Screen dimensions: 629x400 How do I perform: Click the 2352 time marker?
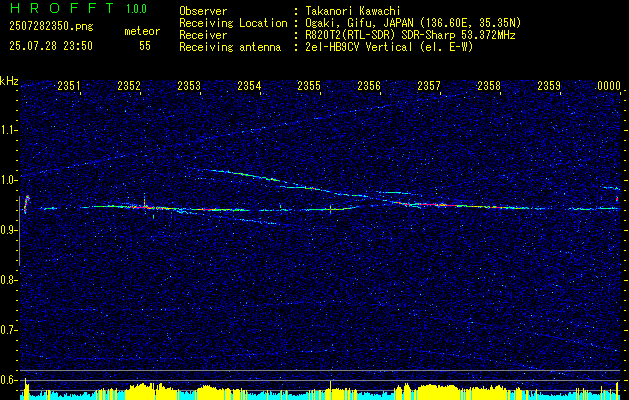(x=129, y=86)
